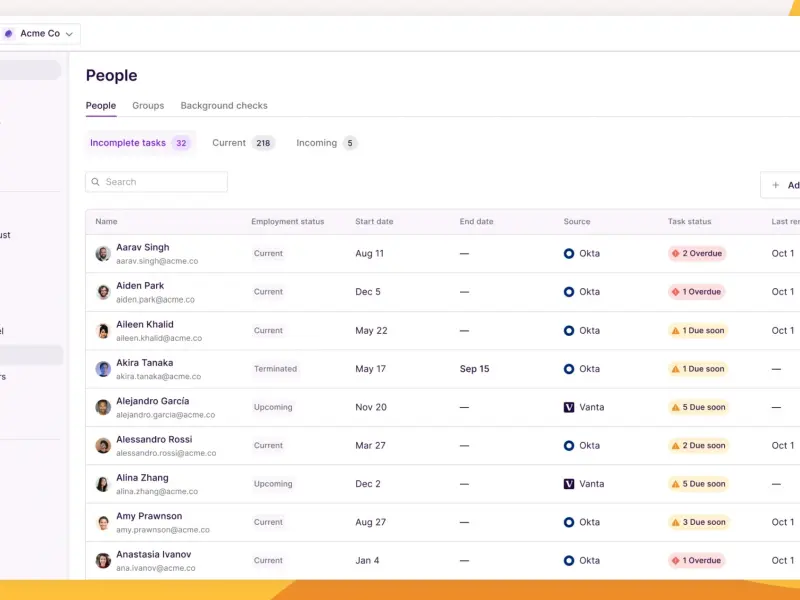Click the Acme Co logo icon
800x600 pixels.
point(9,34)
